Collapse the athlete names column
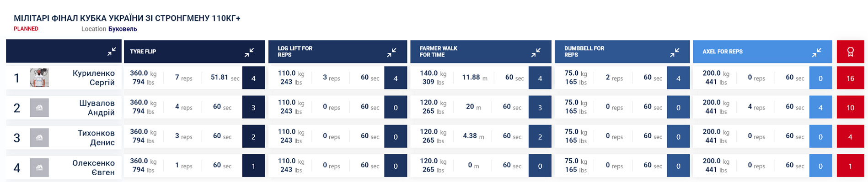This screenshot has height=182, width=868. pyautogui.click(x=111, y=52)
